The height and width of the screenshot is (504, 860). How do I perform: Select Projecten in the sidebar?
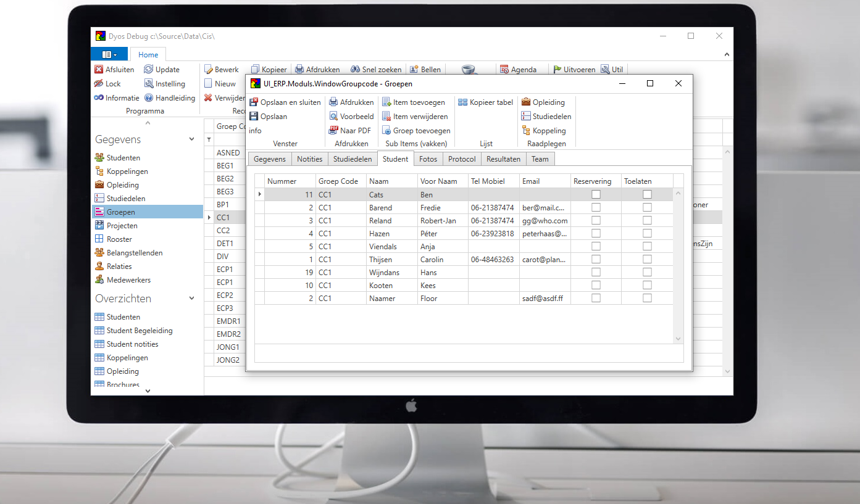click(122, 226)
